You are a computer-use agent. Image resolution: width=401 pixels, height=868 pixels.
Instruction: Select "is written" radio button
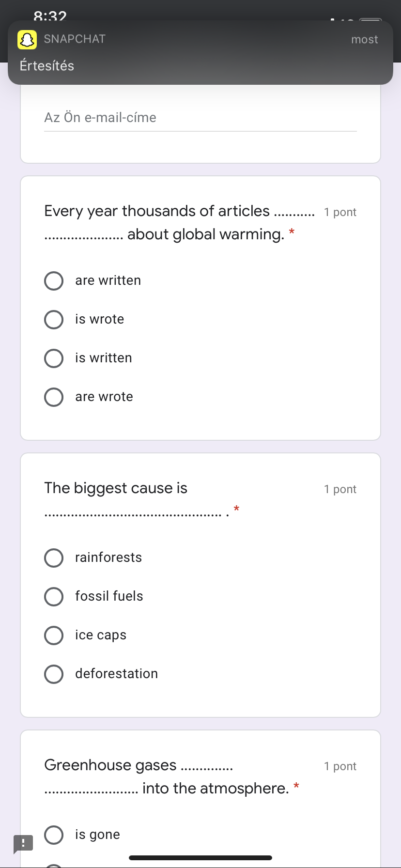click(54, 358)
